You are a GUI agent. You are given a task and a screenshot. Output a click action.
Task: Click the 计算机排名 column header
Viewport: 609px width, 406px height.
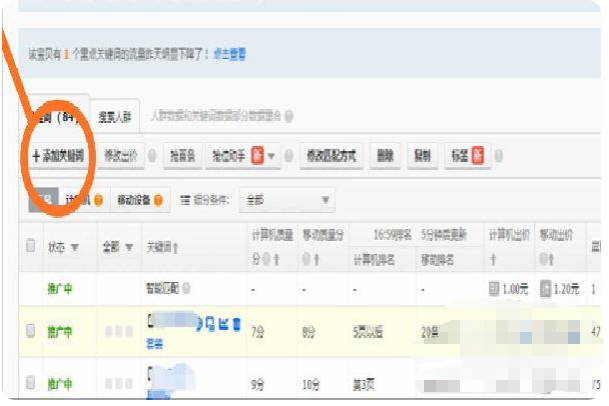[374, 260]
